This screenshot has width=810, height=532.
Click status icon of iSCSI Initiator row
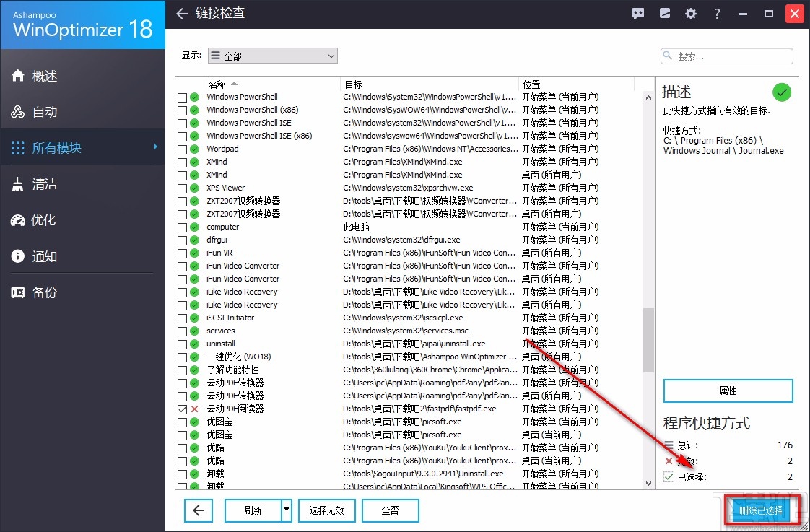pos(194,318)
